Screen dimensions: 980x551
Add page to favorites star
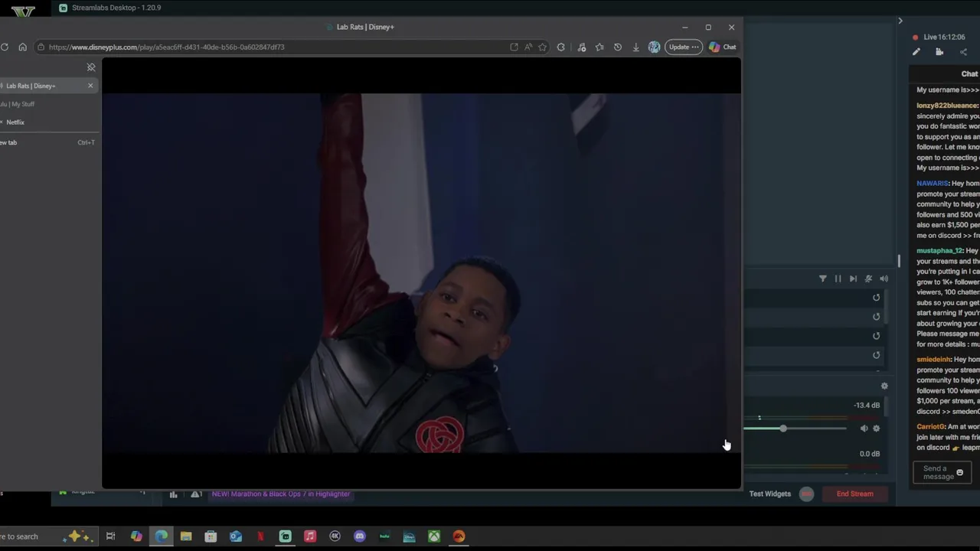click(x=543, y=47)
